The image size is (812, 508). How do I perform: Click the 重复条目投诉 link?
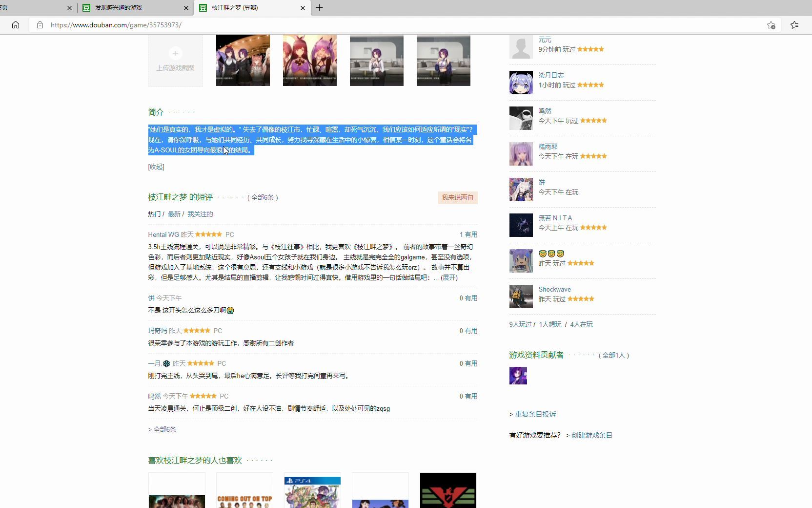coord(535,414)
